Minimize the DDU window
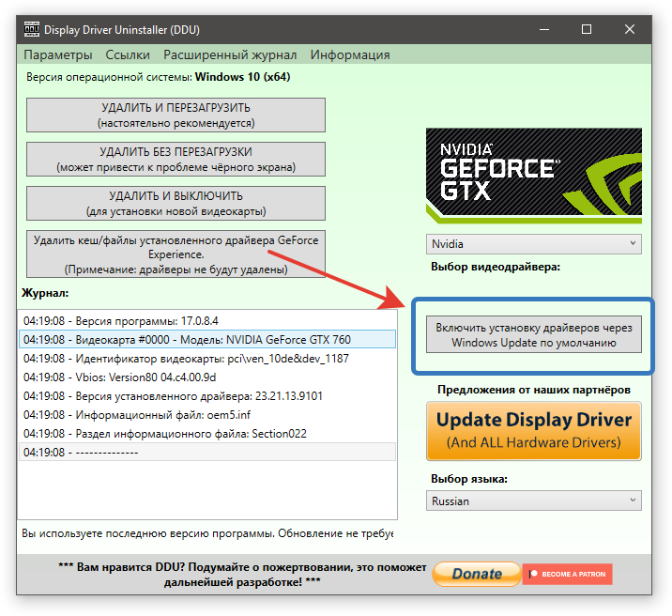Viewport: 672px width, 616px height. pyautogui.click(x=544, y=29)
